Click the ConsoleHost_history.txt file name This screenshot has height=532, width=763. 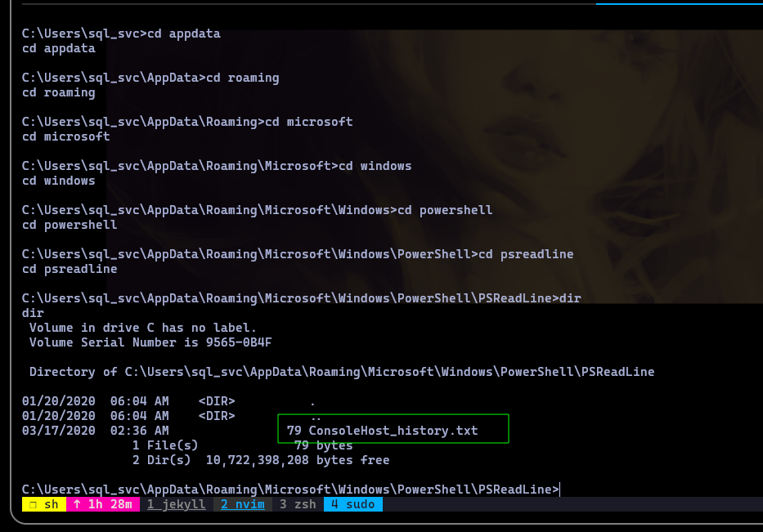393,431
